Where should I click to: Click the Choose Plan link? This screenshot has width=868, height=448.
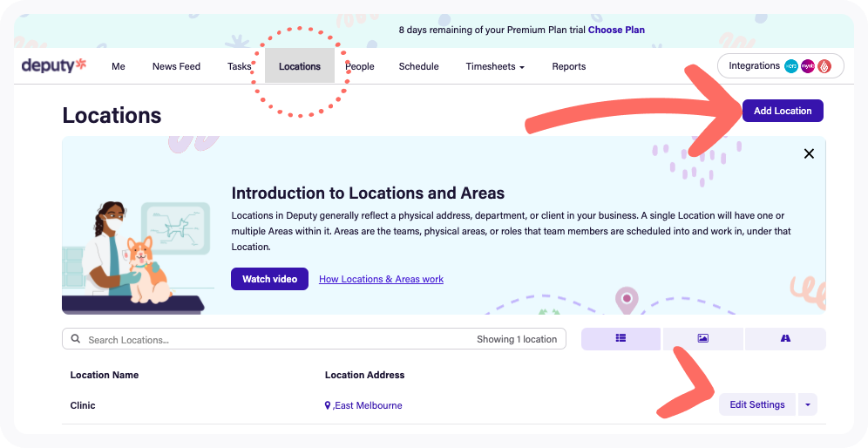pyautogui.click(x=616, y=30)
